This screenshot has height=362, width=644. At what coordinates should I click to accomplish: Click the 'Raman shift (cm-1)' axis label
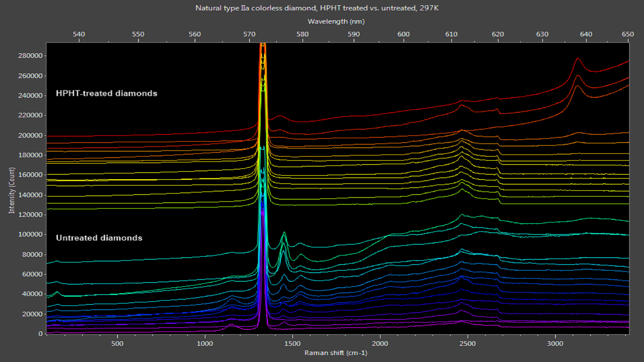click(x=336, y=353)
